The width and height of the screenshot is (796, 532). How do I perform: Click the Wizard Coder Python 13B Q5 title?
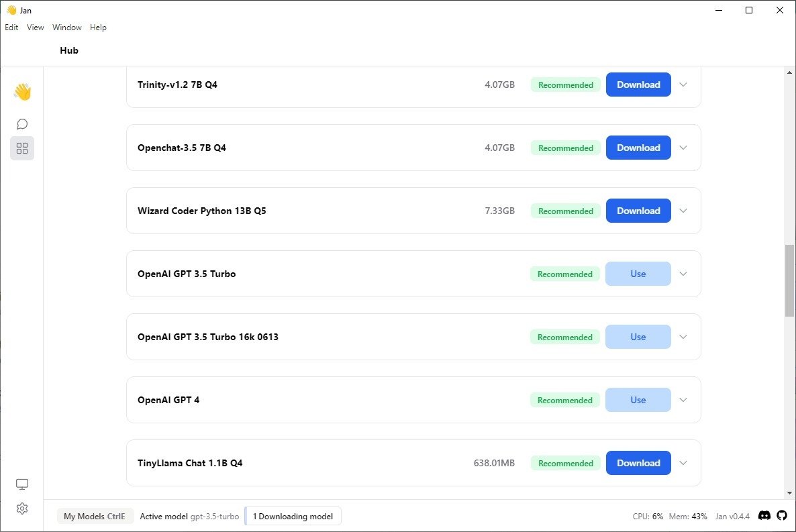tap(201, 211)
